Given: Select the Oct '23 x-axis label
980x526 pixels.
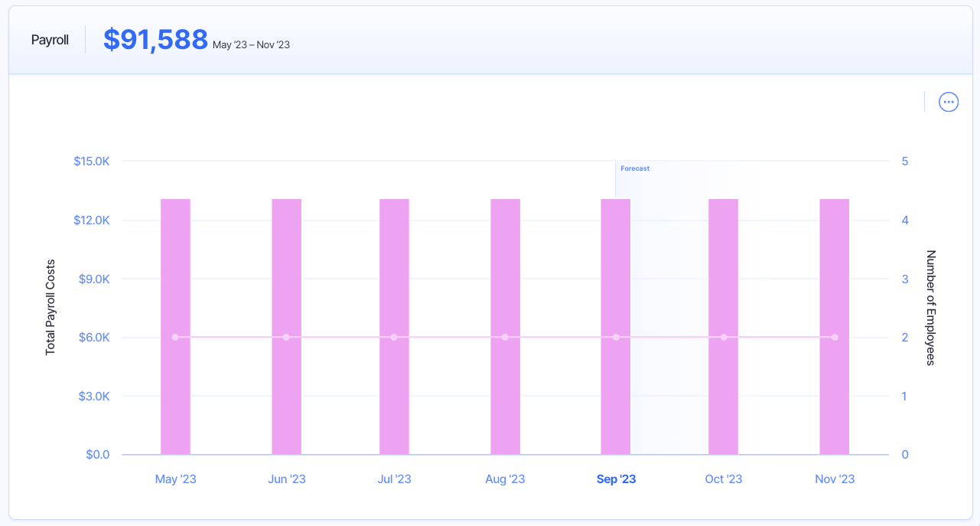Looking at the screenshot, I should coord(723,479).
